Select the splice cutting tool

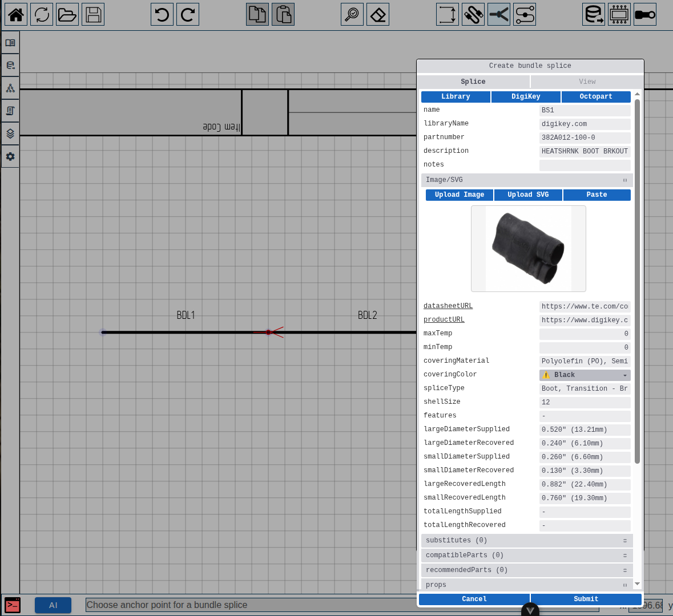(x=498, y=14)
